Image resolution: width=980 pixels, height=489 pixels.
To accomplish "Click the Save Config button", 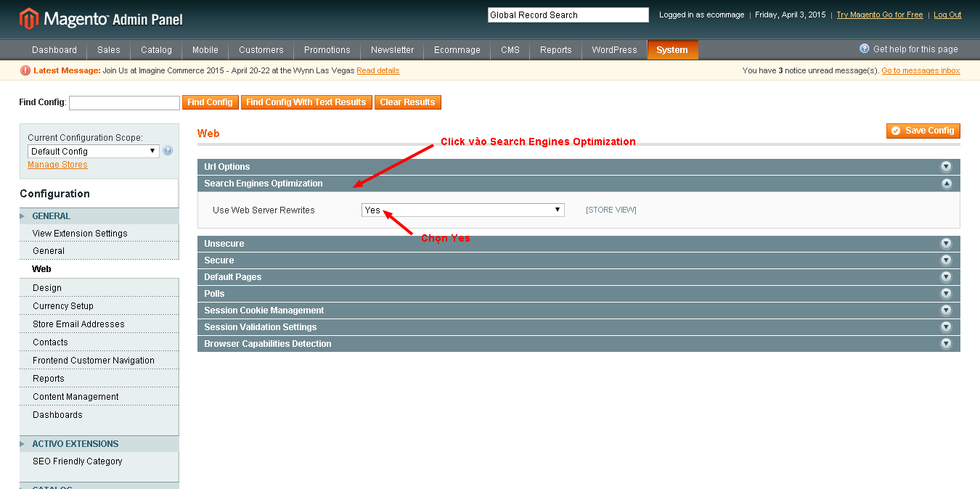I will [923, 131].
